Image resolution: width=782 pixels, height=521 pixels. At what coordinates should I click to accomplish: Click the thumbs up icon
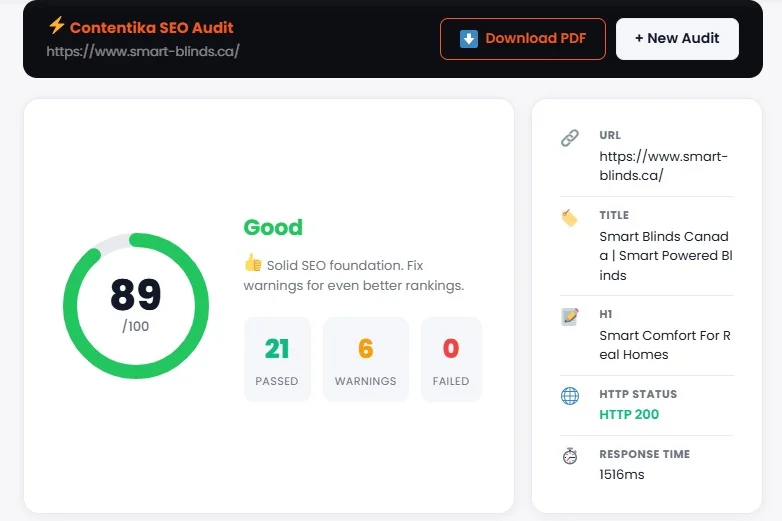[252, 264]
